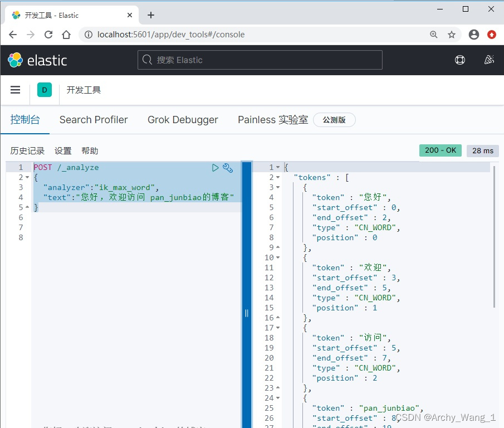Click the browser profile avatar icon
Viewport: 504px width, 428px height.
click(x=473, y=35)
